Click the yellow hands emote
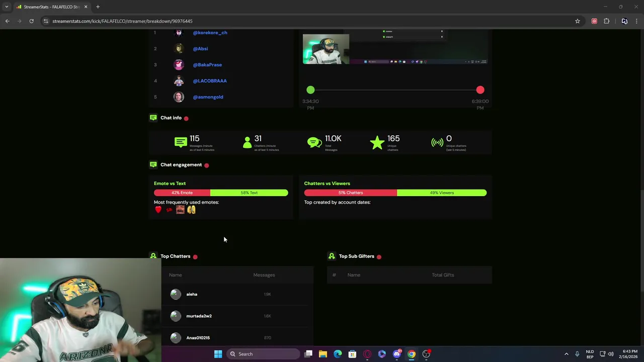Screen dimensions: 644x362 point(191,210)
